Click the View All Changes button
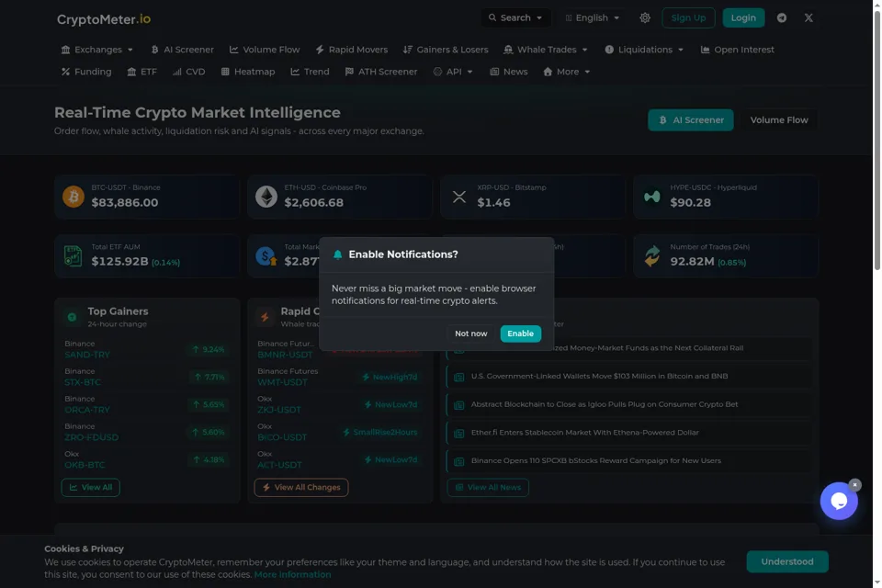882x588 pixels. click(301, 487)
